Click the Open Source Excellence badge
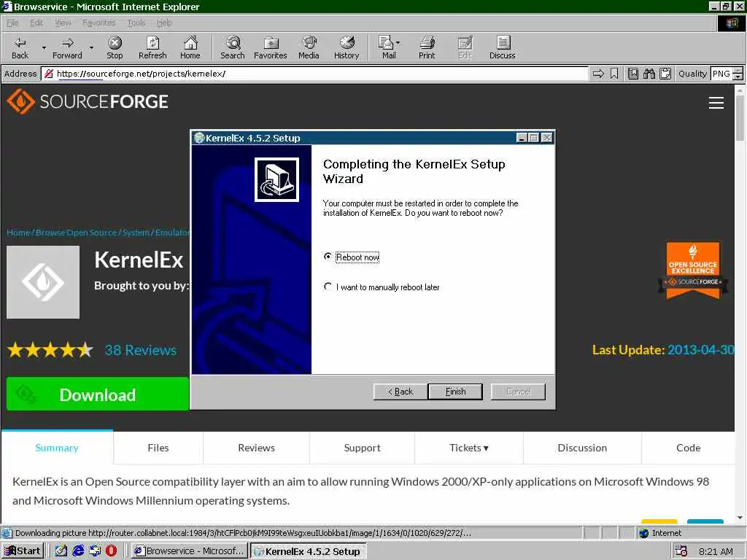The height and width of the screenshot is (560, 747). click(693, 271)
